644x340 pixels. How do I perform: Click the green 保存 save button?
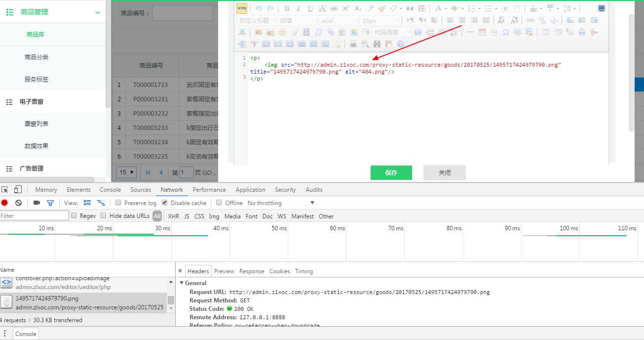[x=391, y=173]
